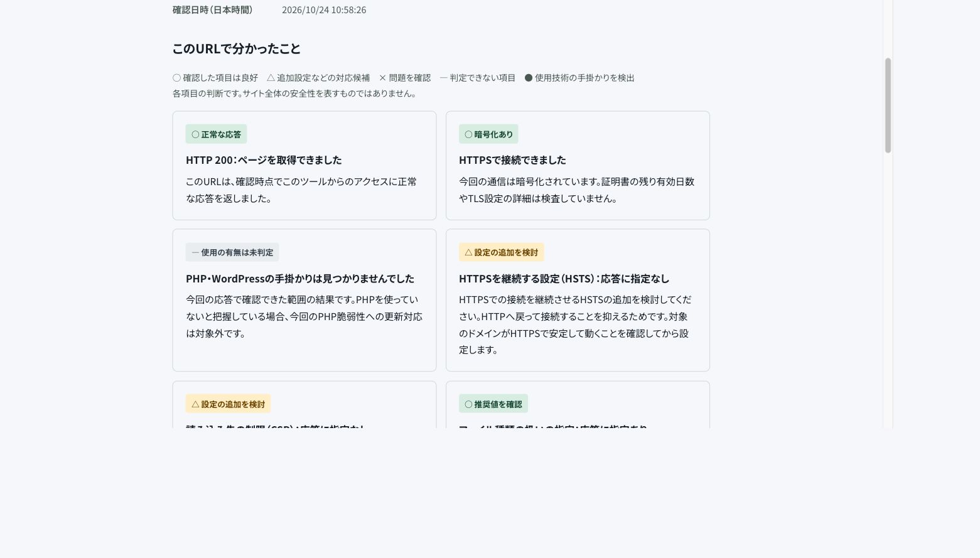Click heading HTTPSを継続する設定（HSTS）：応答に指定なし

point(564,279)
